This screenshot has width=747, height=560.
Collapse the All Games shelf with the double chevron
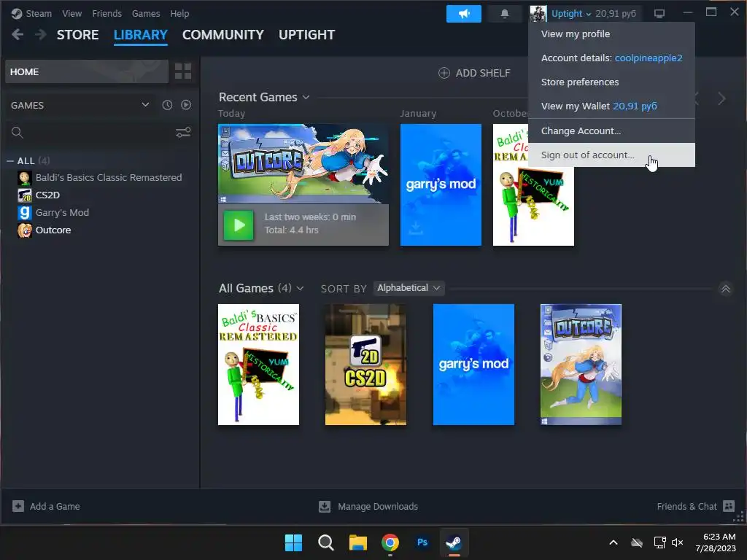(x=726, y=289)
